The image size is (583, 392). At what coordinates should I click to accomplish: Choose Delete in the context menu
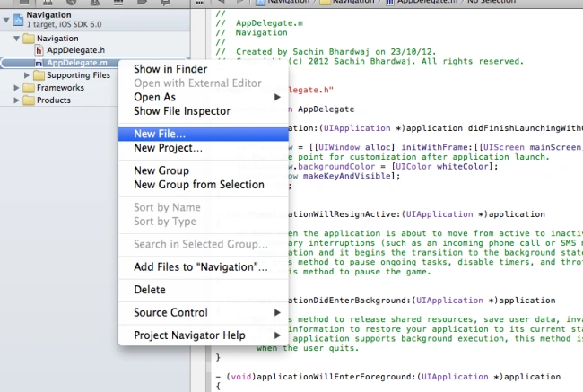(x=204, y=290)
